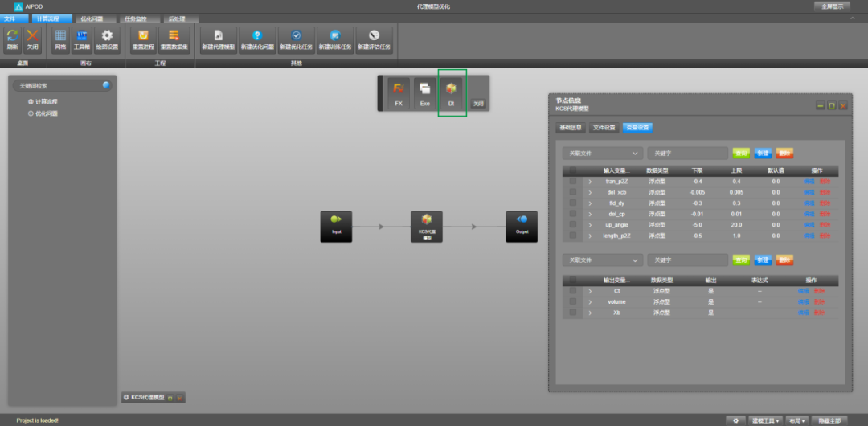Click 新建优化问题 question mark icon

click(257, 36)
